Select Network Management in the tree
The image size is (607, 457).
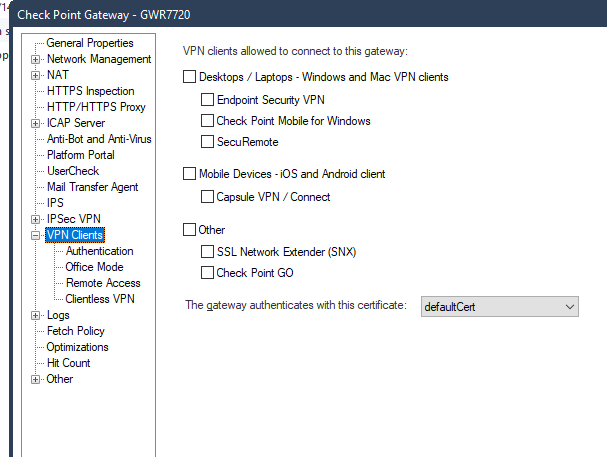(x=99, y=59)
